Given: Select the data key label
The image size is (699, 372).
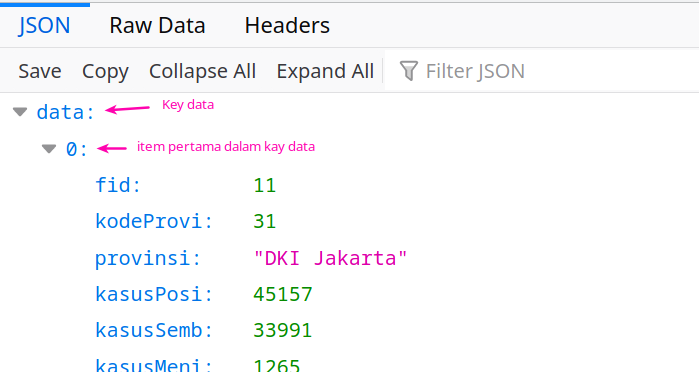Looking at the screenshot, I should click(x=66, y=112).
